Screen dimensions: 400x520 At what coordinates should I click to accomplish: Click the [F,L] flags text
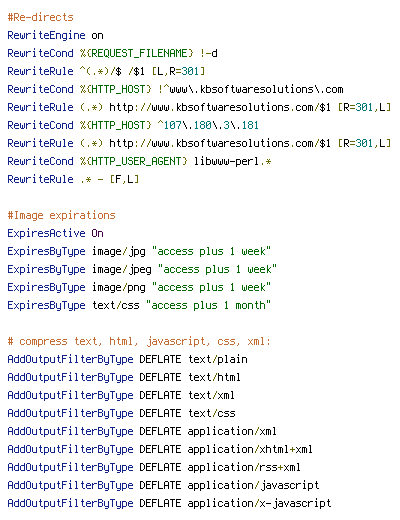point(124,179)
